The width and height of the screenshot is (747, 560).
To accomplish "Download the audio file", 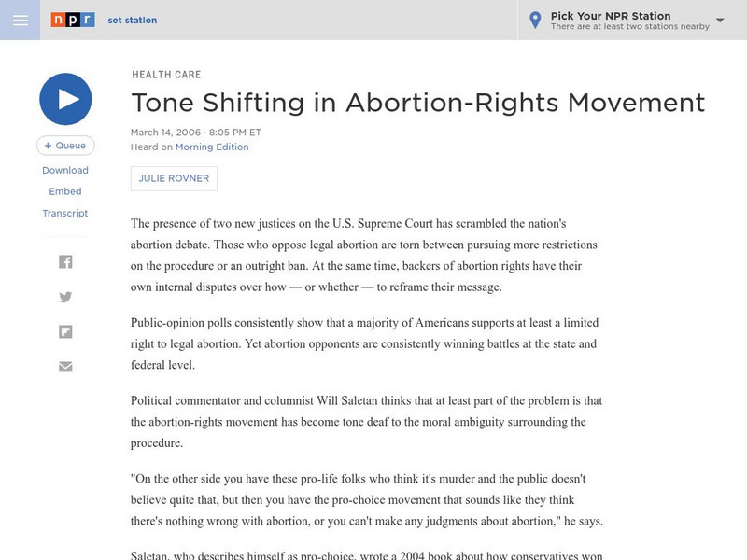I will (x=65, y=170).
